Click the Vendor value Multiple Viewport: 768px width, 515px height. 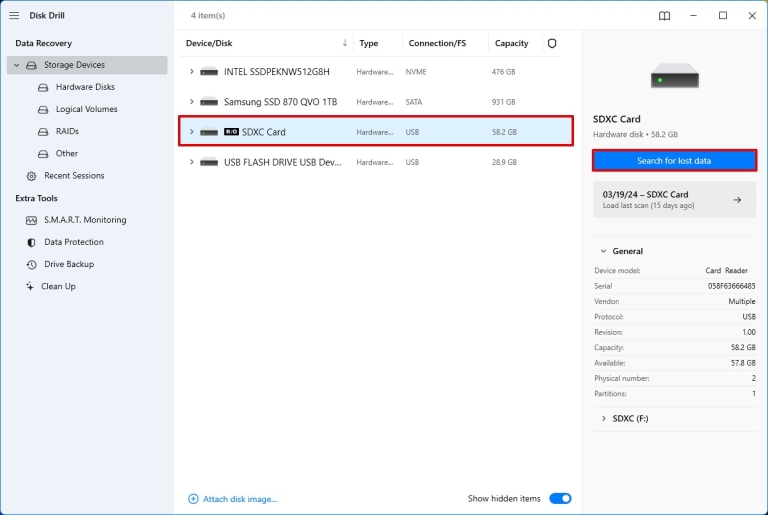pyautogui.click(x=742, y=301)
